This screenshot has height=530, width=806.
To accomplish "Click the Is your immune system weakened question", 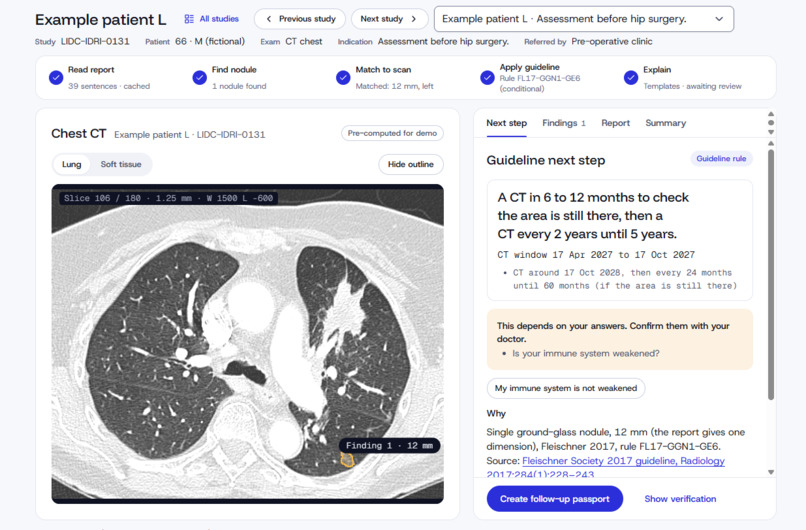I will (585, 354).
